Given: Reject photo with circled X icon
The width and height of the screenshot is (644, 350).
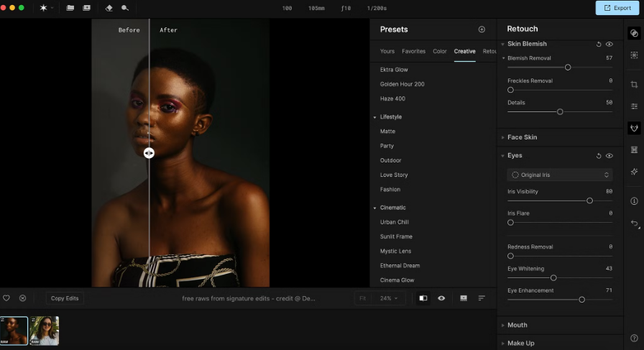Looking at the screenshot, I should [22, 298].
